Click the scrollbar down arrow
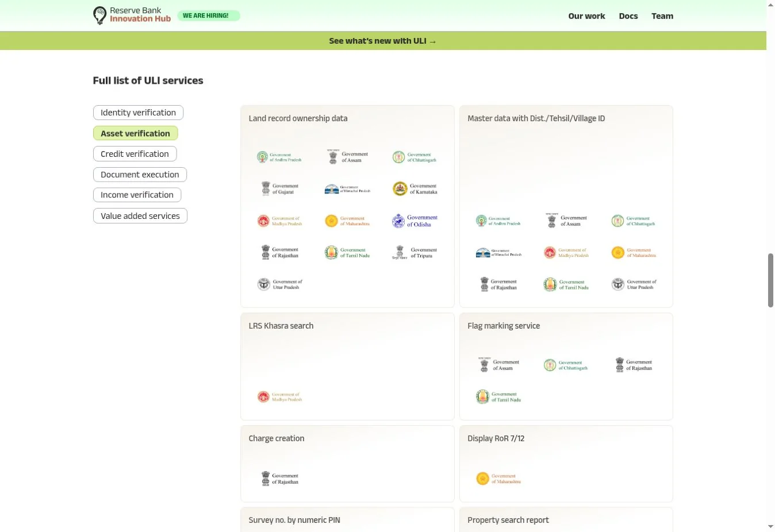The width and height of the screenshot is (775, 532). click(x=770, y=527)
